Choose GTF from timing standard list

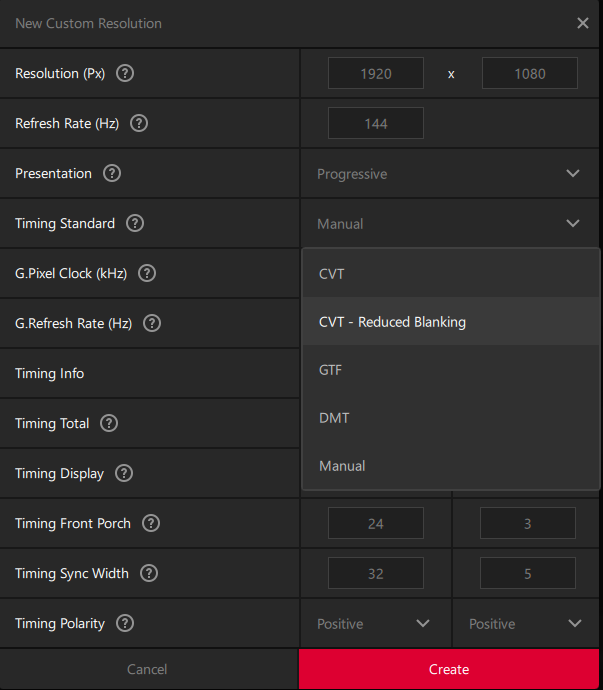pos(332,370)
